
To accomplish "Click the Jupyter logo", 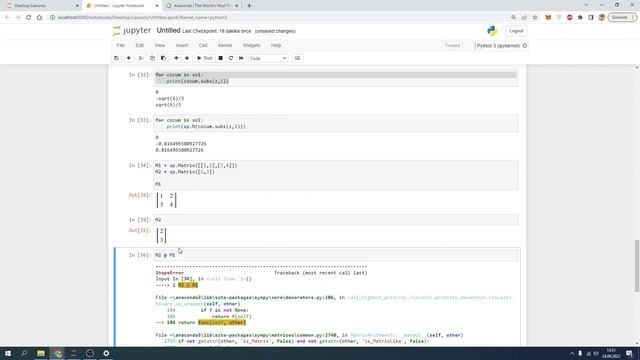I will (x=132, y=31).
